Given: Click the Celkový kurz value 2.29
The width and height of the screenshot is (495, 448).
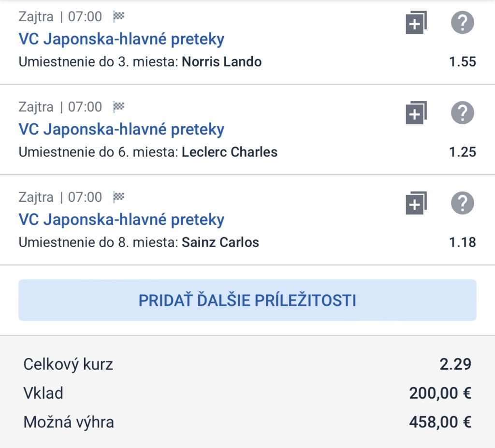Looking at the screenshot, I should pyautogui.click(x=455, y=364).
